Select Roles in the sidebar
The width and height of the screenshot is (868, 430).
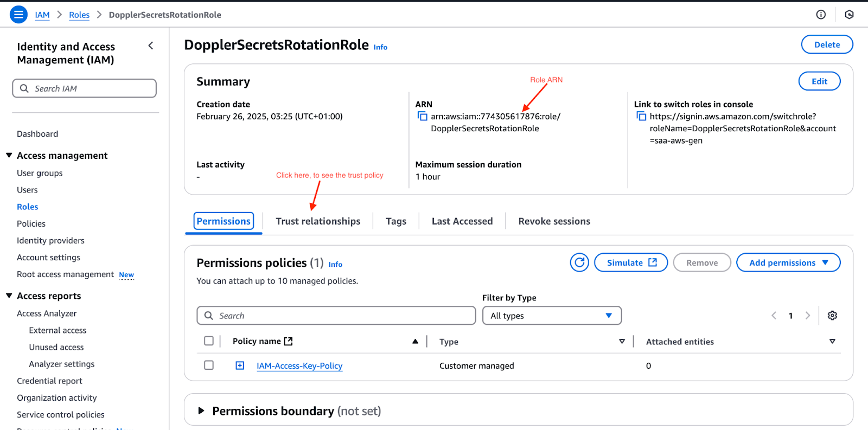(28, 207)
